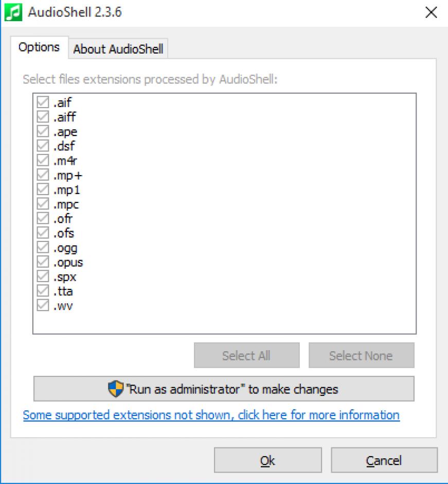Click "Run as administrator" to make changes button
448x484 pixels.
[224, 389]
